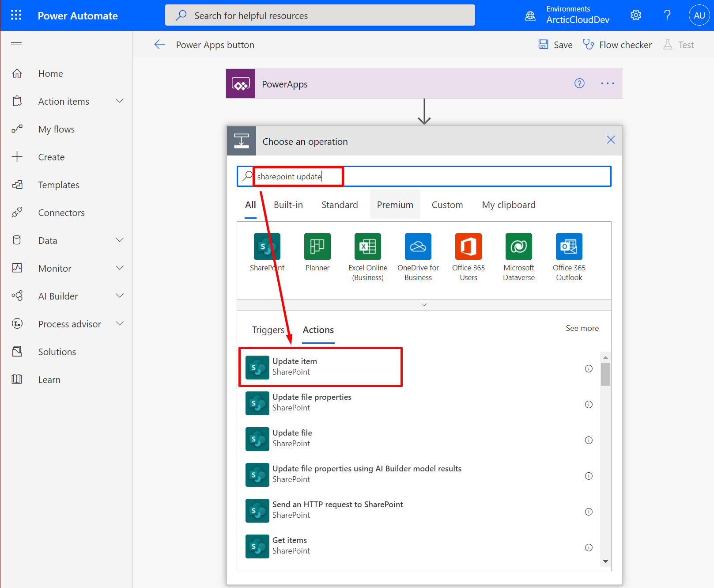Open the Help question mark in header
Image resolution: width=714 pixels, height=588 pixels.
coord(667,15)
